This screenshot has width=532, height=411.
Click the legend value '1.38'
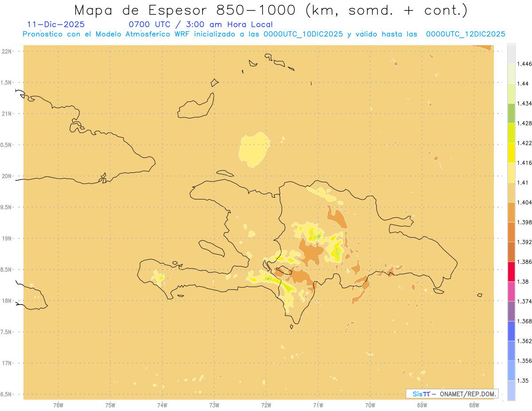[x=523, y=282]
